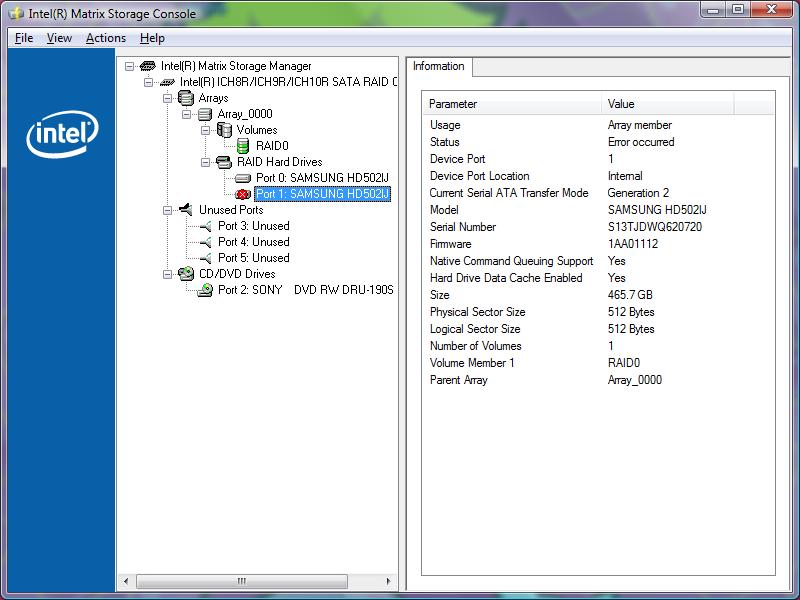This screenshot has width=800, height=600.
Task: Select Port 0: SAMSUNG HD502IJ tree item
Action: click(x=322, y=178)
